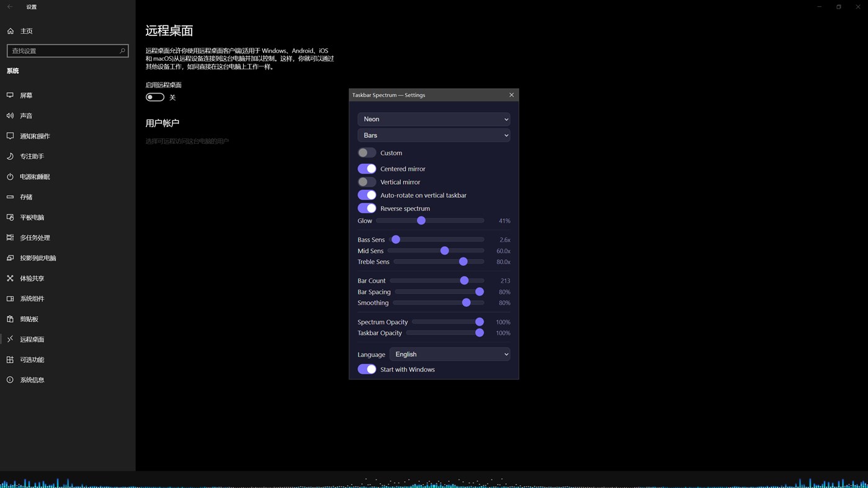Click the About info icon beside 系统信息
Image resolution: width=868 pixels, height=488 pixels.
10,380
